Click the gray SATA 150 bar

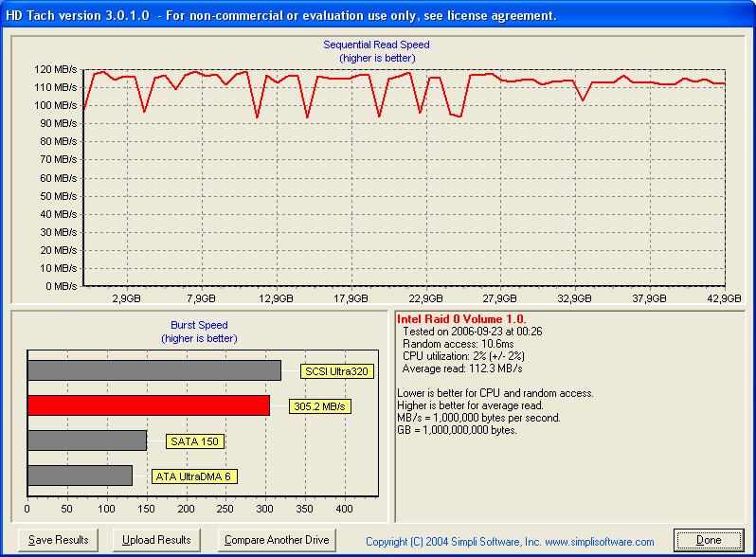click(x=87, y=440)
